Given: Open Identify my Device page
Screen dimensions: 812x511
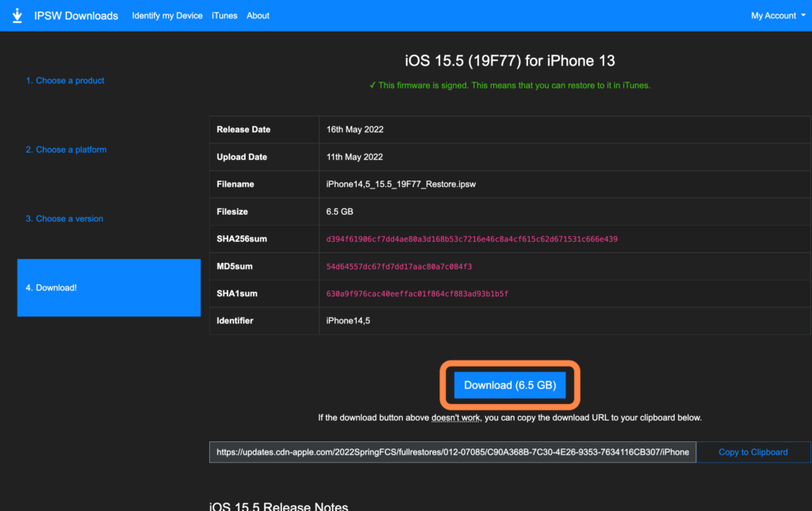Looking at the screenshot, I should (x=167, y=16).
